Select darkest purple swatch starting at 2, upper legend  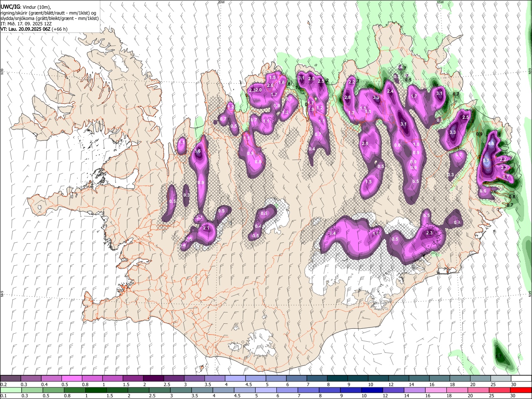coord(153,379)
